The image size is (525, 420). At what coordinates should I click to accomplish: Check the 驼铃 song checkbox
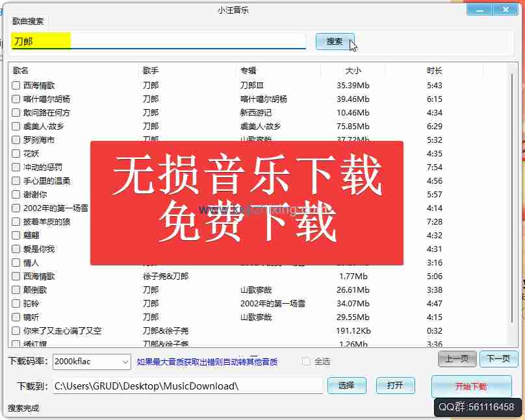pos(16,304)
